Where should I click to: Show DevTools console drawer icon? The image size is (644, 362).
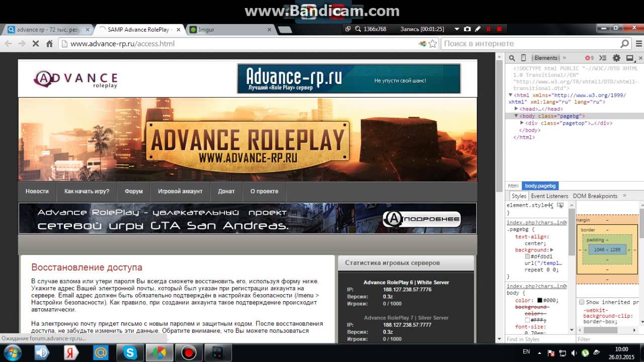click(x=603, y=58)
